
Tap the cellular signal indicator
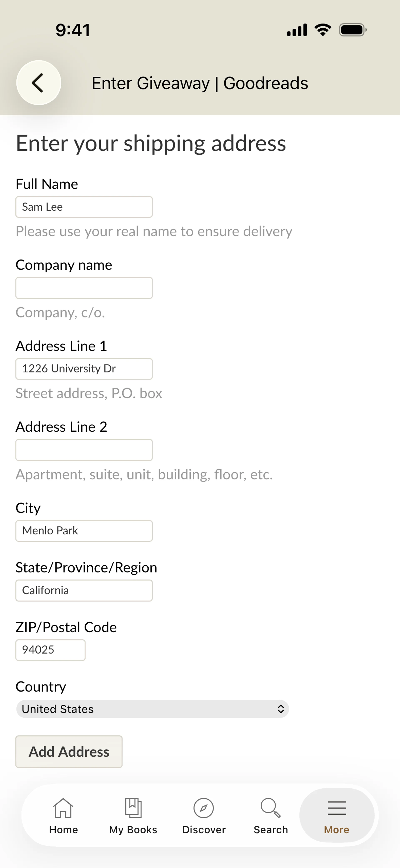[x=297, y=30]
